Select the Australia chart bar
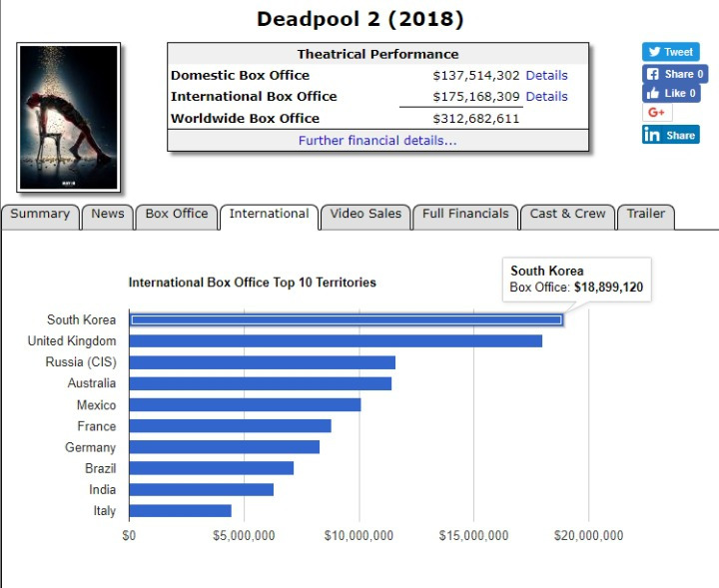Screen dimensions: 719x588 click(261, 383)
